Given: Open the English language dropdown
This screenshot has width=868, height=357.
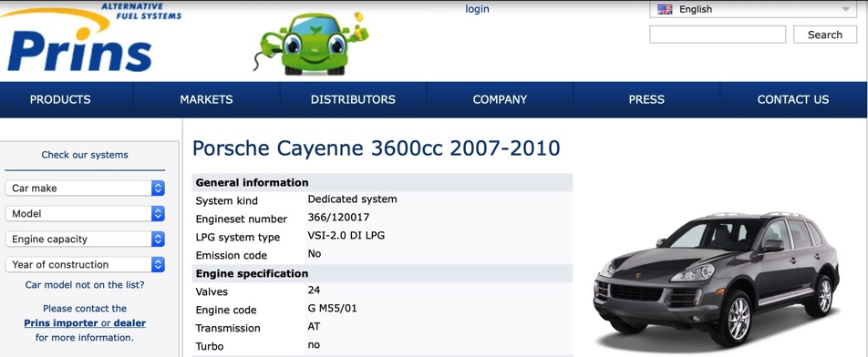Looking at the screenshot, I should click(x=753, y=9).
